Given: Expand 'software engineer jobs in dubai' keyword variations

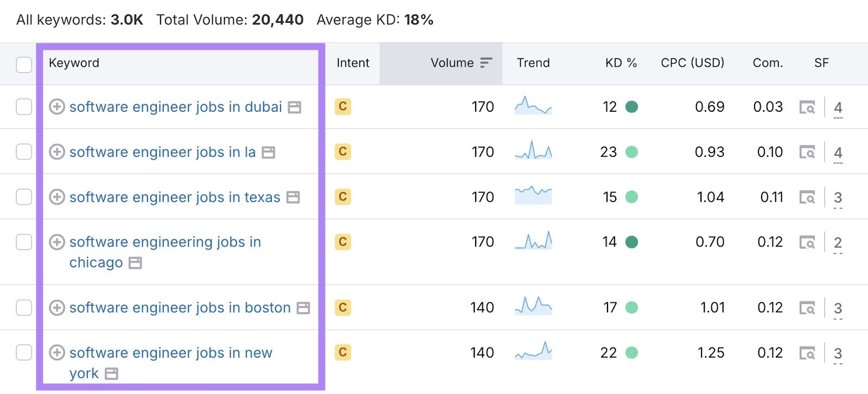Looking at the screenshot, I should (x=57, y=107).
